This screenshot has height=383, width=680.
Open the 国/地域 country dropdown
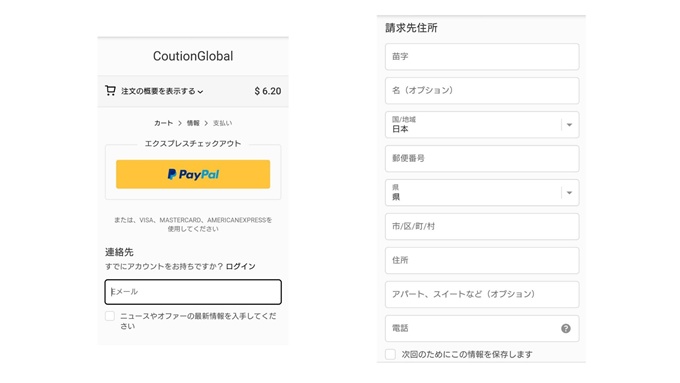coord(482,124)
